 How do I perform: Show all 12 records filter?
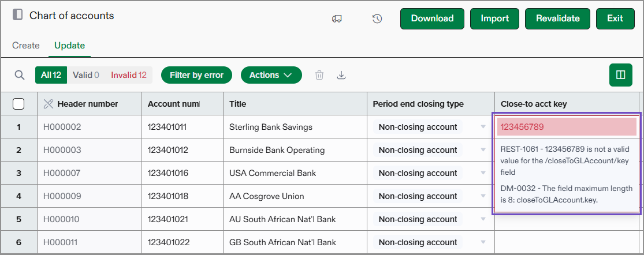point(51,75)
